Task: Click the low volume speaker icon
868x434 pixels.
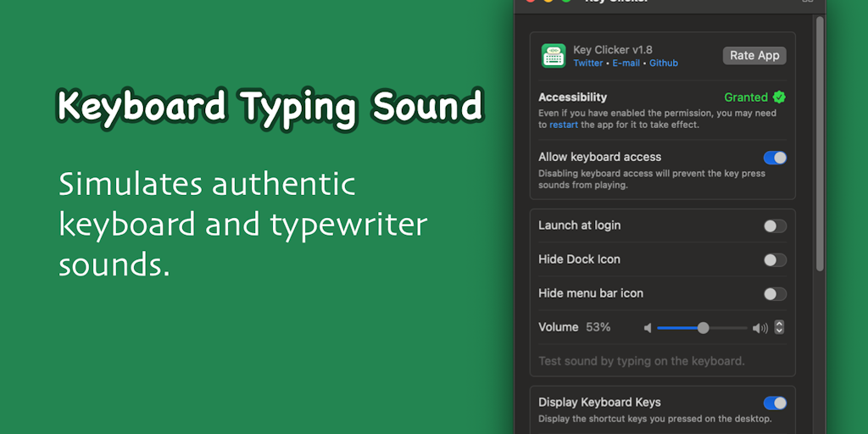Action: click(x=648, y=328)
